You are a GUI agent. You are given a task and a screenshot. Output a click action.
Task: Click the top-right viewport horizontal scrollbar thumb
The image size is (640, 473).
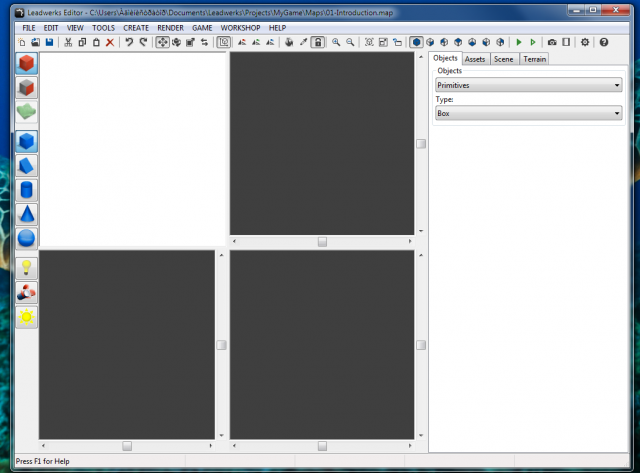322,241
